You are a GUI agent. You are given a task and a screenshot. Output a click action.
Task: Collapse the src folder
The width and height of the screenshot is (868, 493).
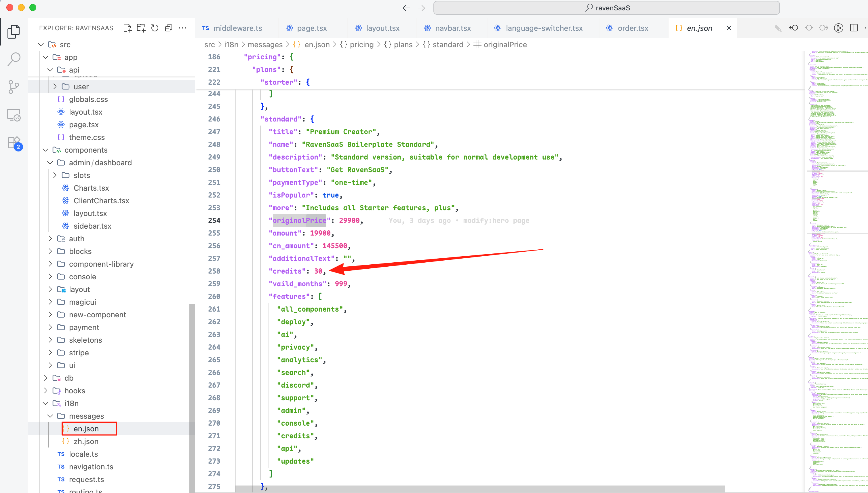point(41,44)
